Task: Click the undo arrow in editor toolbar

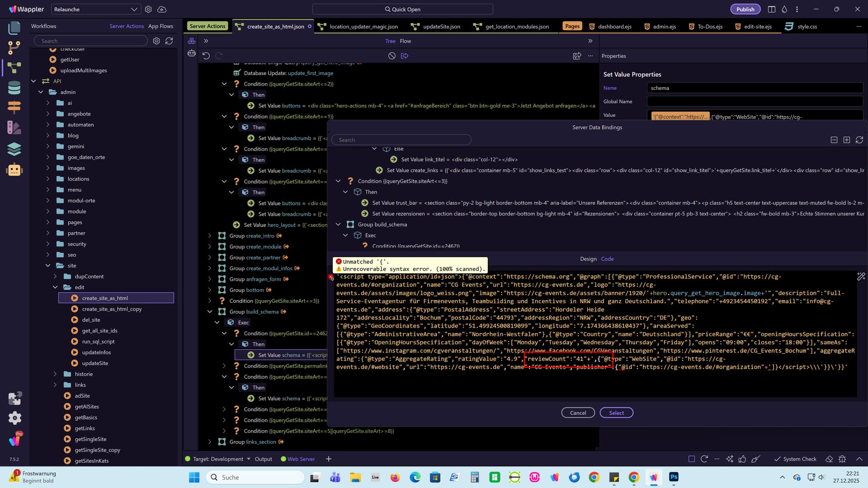Action: click(x=206, y=56)
